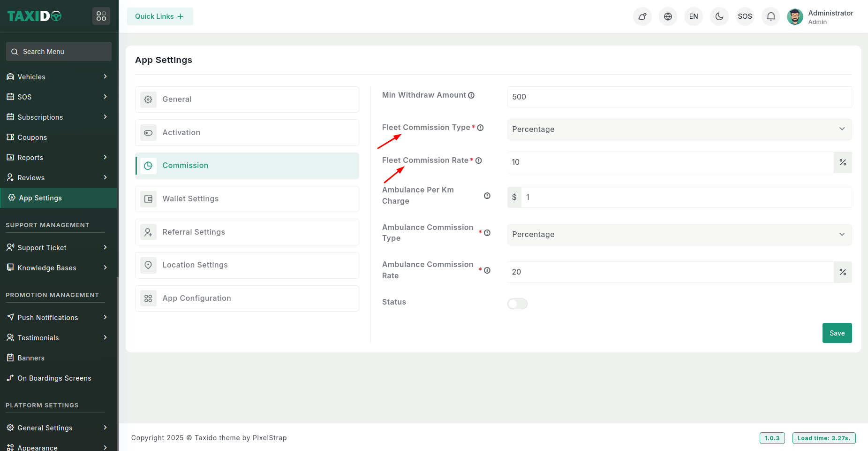Open Fleet Commission Type dropdown
The width and height of the screenshot is (868, 451).
(x=679, y=130)
